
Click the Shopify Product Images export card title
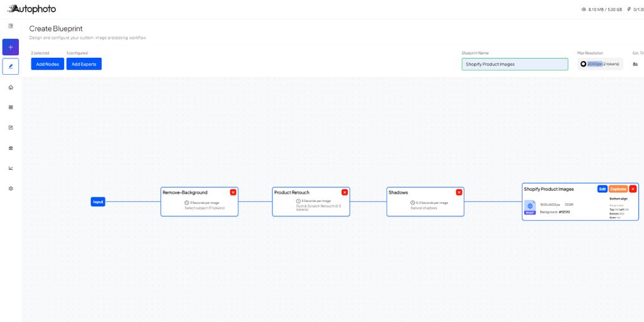tap(548, 189)
